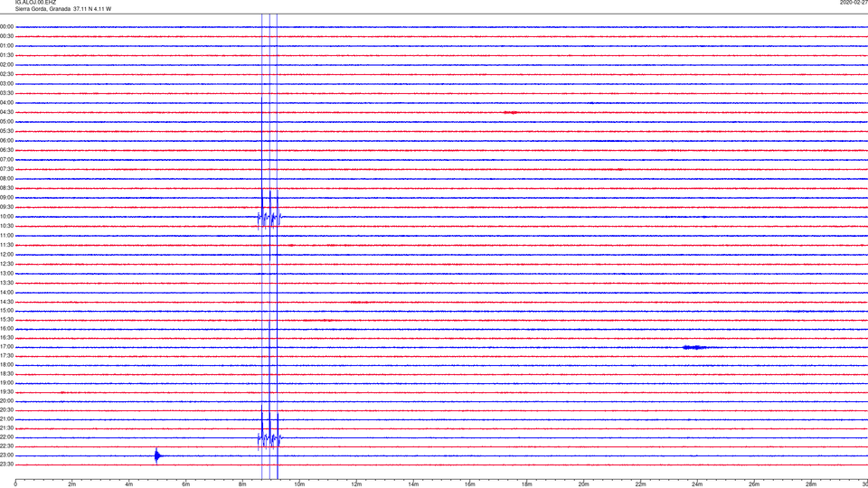The width and height of the screenshot is (868, 488).
Task: Select the 06:00 trace time label
Action: (6, 141)
